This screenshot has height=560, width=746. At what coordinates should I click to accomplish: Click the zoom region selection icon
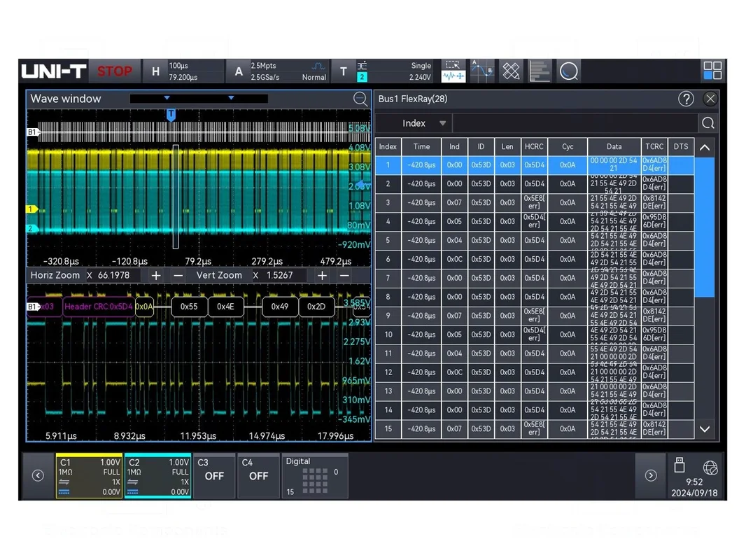[453, 71]
